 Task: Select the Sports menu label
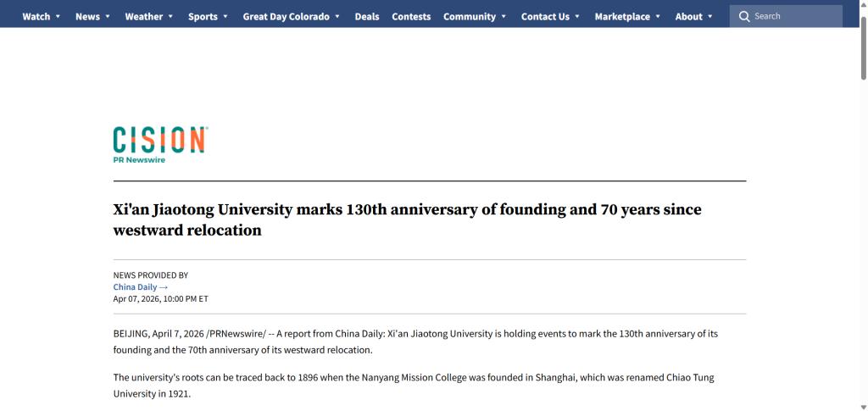pyautogui.click(x=203, y=17)
